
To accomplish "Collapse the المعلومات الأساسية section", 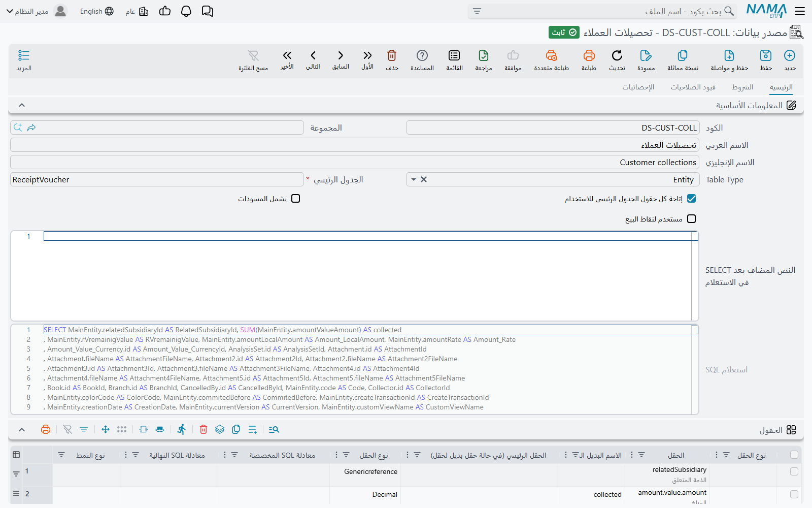I will tap(22, 105).
